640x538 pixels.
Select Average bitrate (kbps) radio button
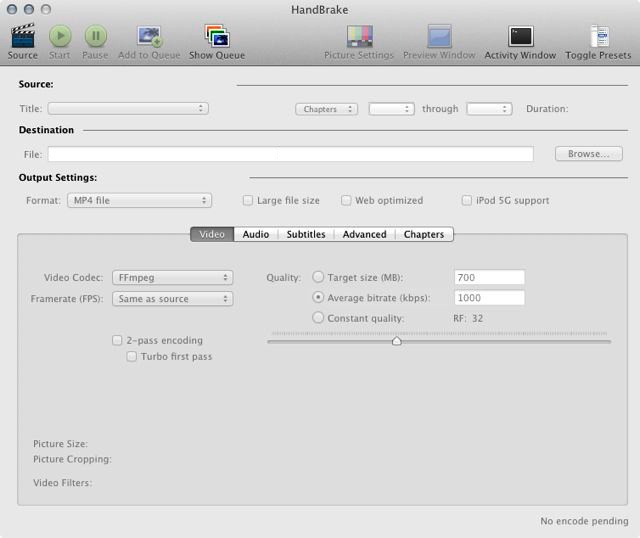(318, 297)
